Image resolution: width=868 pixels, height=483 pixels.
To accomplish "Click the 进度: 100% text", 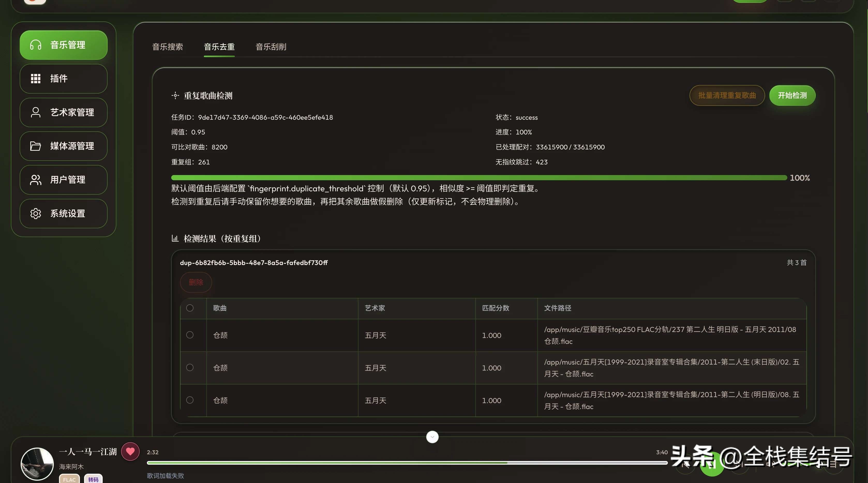I will pyautogui.click(x=513, y=132).
